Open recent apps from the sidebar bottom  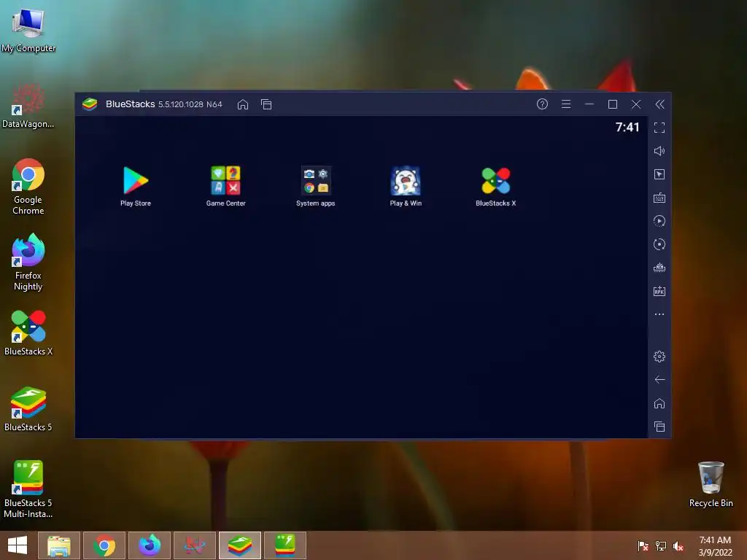point(659,427)
